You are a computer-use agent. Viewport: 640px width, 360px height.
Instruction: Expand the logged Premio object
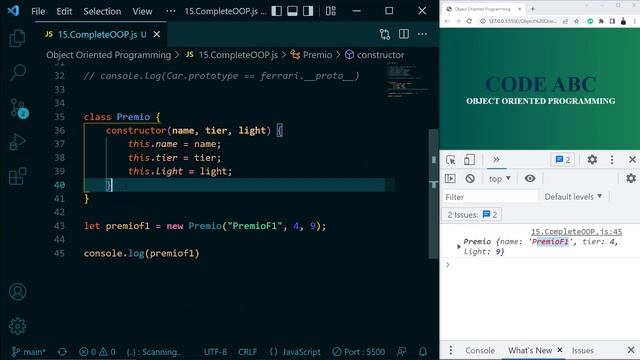[458, 247]
